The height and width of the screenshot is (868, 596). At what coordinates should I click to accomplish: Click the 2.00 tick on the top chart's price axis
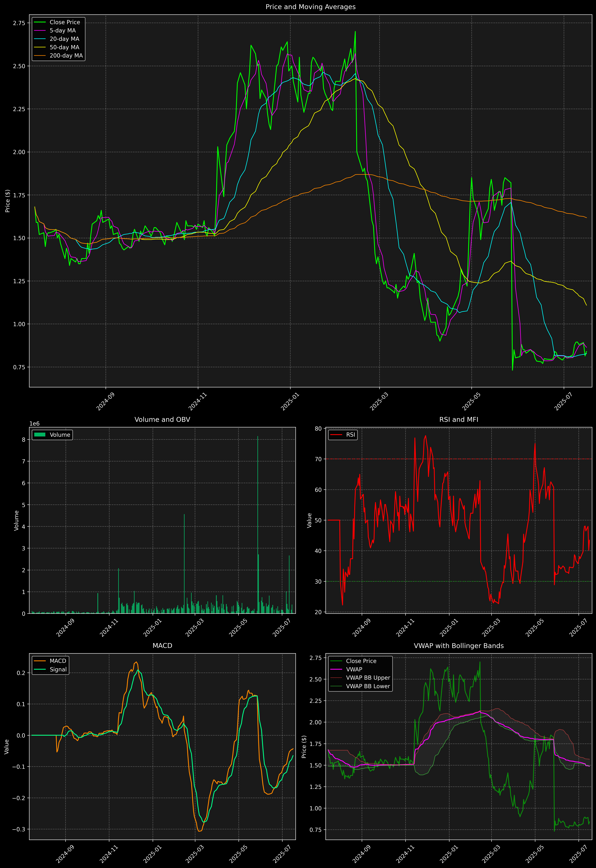[x=19, y=152]
